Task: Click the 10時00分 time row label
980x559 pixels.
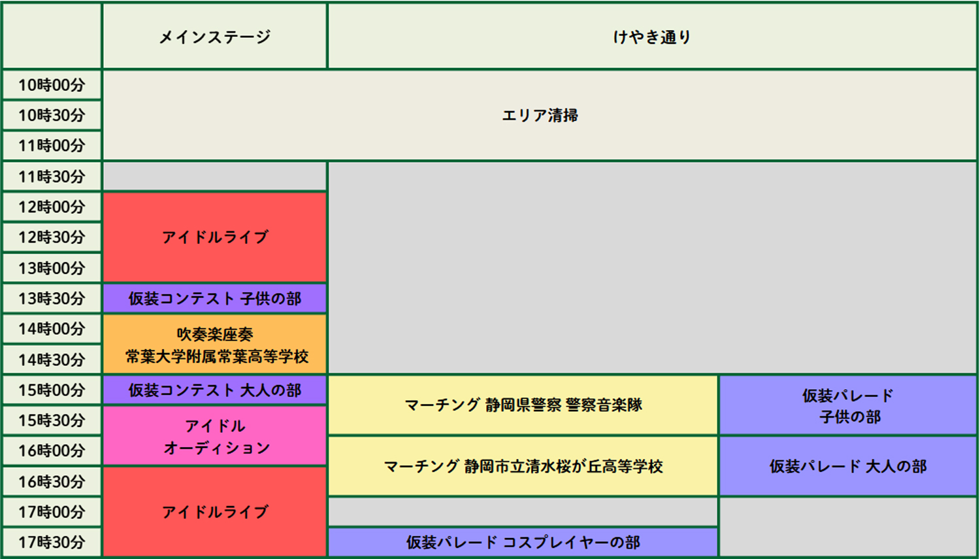Action: coord(52,85)
